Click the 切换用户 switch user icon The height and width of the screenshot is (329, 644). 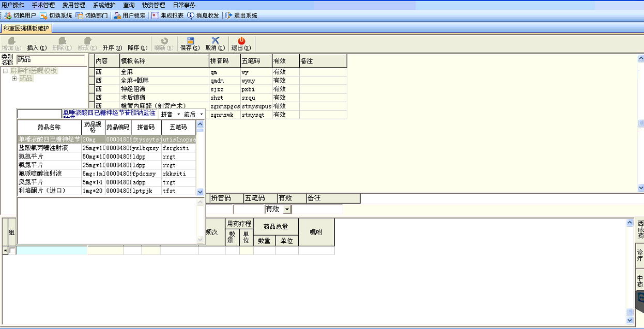[8, 15]
